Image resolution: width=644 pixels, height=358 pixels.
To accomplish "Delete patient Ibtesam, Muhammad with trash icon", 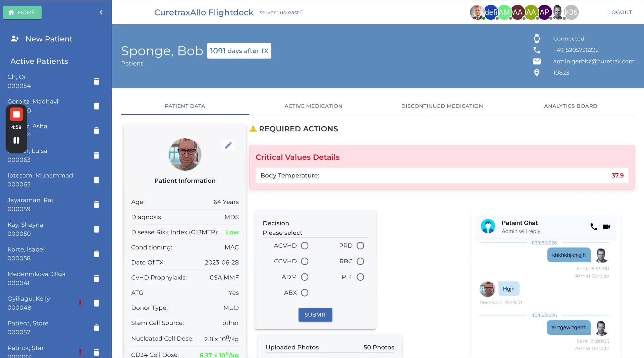I will [97, 180].
